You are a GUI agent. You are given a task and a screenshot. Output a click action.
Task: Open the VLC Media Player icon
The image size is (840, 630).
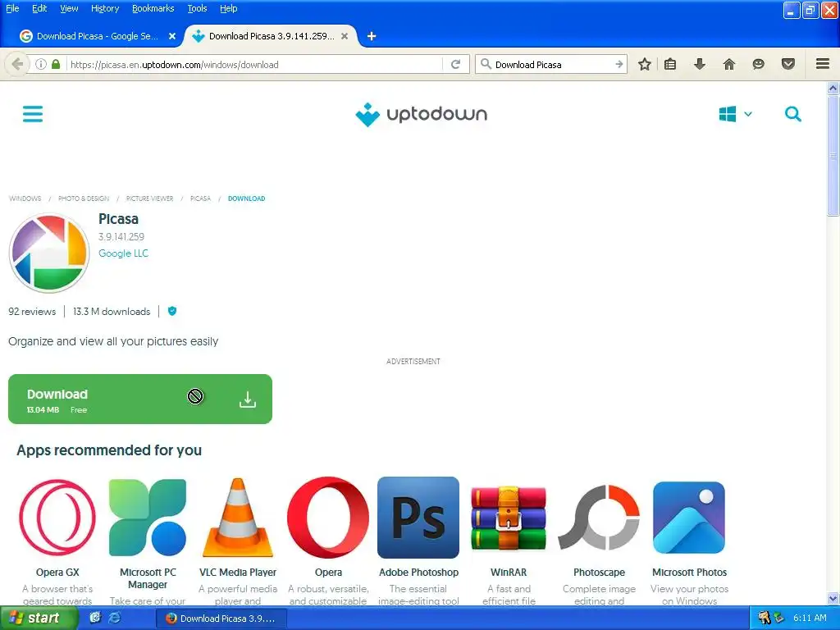pyautogui.click(x=238, y=518)
